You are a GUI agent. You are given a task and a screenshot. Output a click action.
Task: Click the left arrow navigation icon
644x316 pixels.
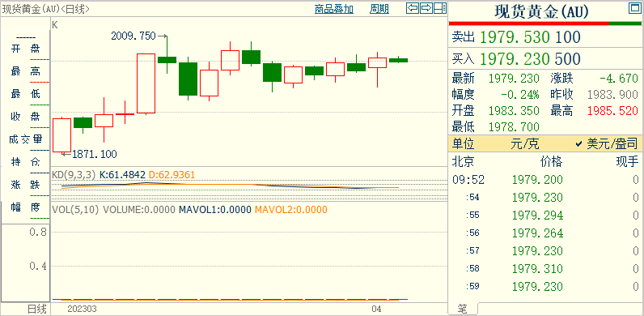click(413, 8)
